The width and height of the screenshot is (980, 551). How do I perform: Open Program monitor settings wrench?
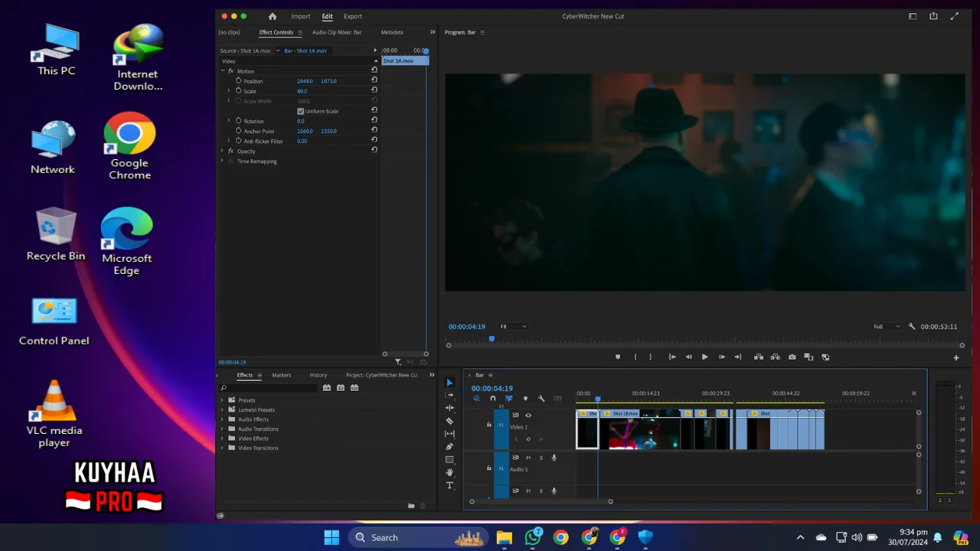[x=911, y=327]
